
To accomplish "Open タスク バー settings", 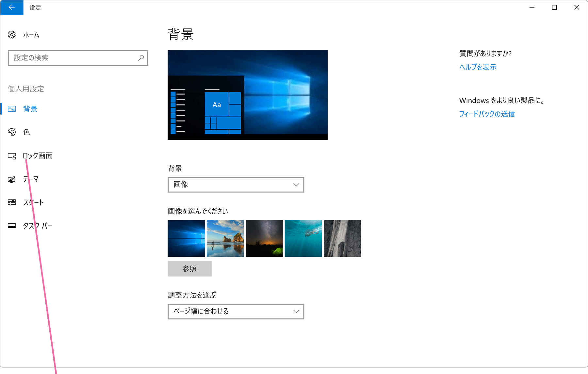I will 38,226.
